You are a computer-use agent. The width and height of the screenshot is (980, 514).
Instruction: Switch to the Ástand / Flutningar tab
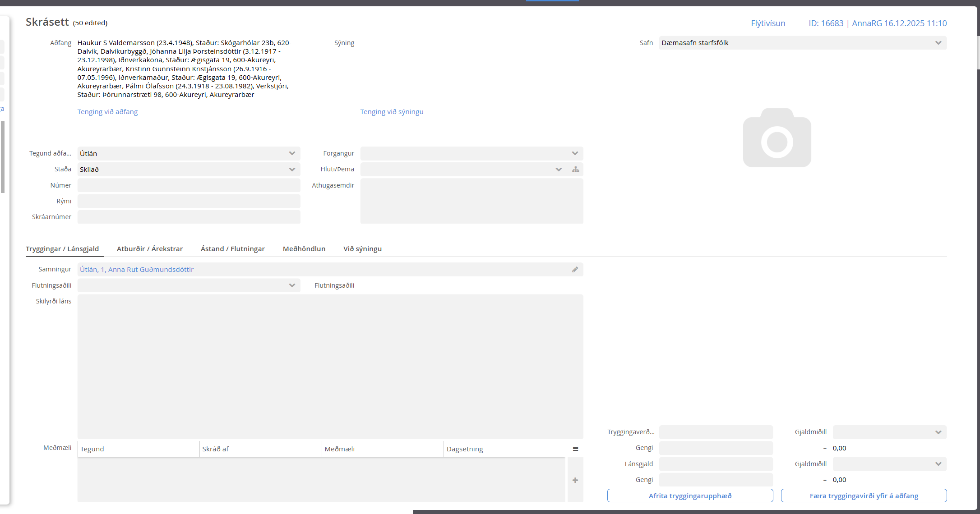[x=232, y=249]
